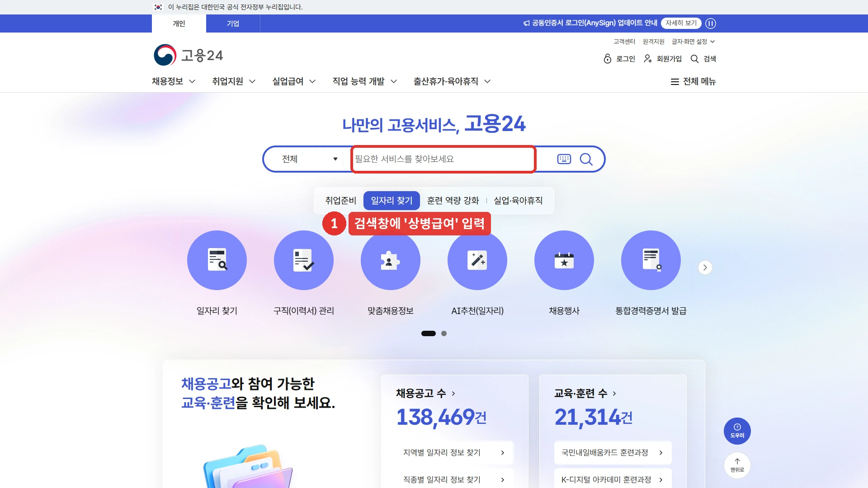Open the 전체 메뉴 hamburger menu
Viewport: 868px width, 488px height.
click(x=693, y=81)
